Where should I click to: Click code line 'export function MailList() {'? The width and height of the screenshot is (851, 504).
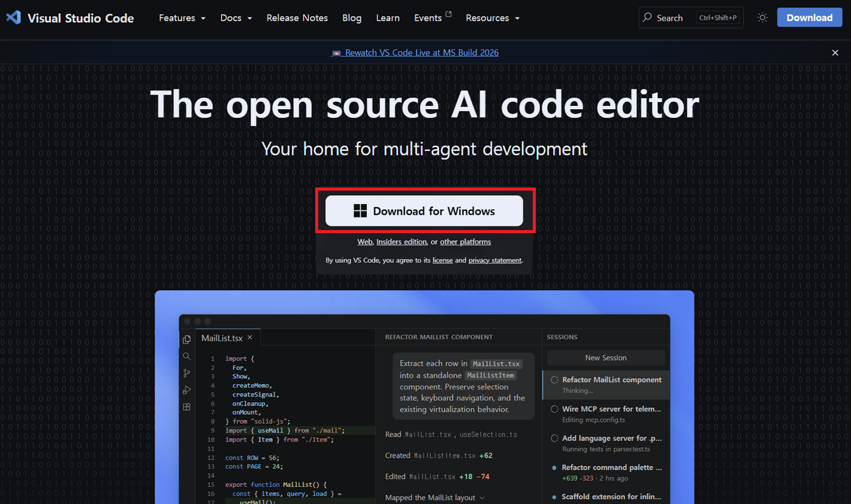276,485
